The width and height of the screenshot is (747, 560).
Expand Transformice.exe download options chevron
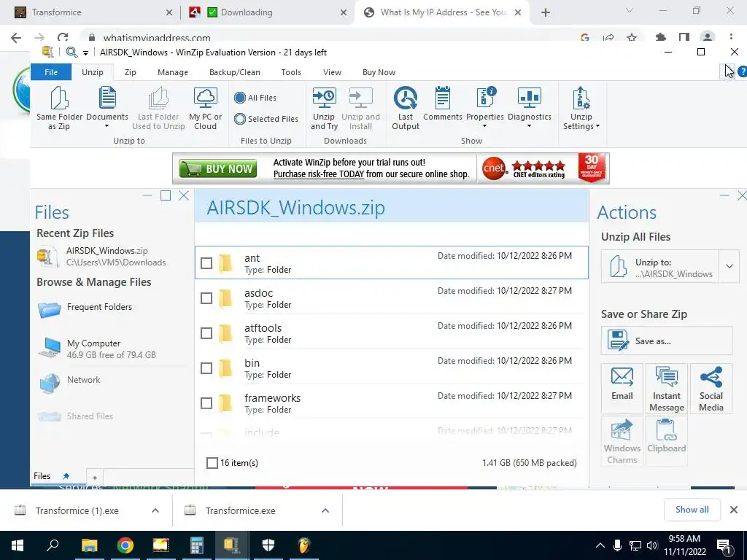(325, 510)
